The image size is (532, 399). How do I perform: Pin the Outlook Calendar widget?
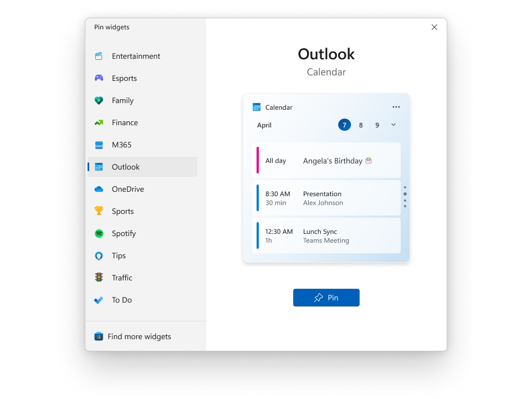point(326,298)
